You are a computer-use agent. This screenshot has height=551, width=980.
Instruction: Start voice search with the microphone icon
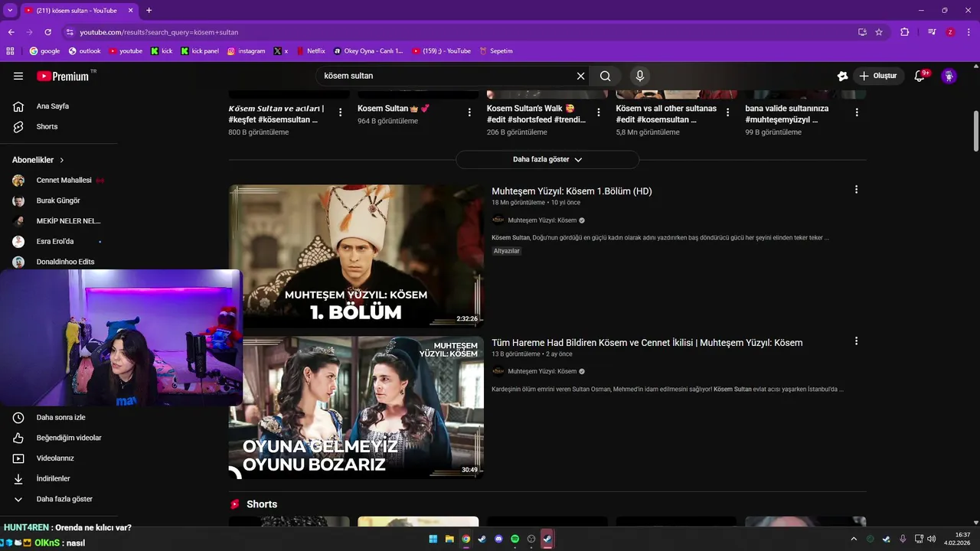[x=640, y=76]
